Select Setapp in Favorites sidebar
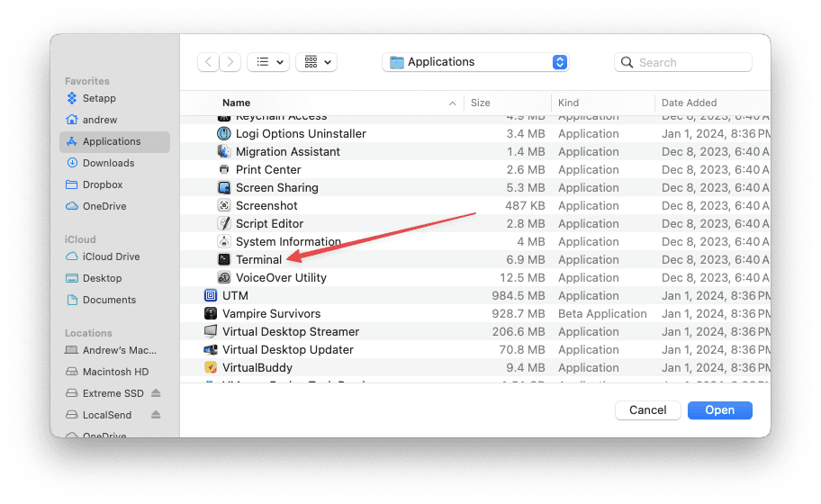Screen dimensions: 821x504 [x=114, y=98]
